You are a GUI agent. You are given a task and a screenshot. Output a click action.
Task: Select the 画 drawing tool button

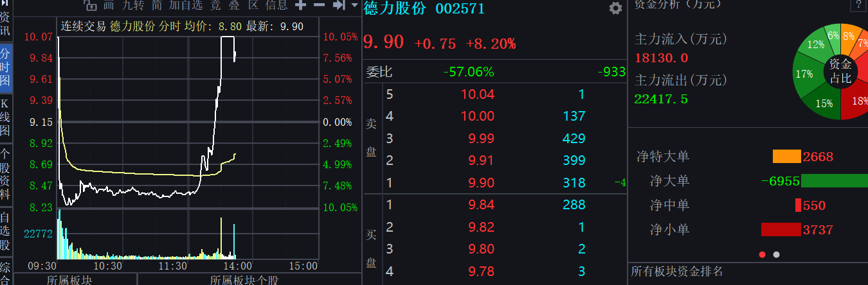tap(108, 6)
